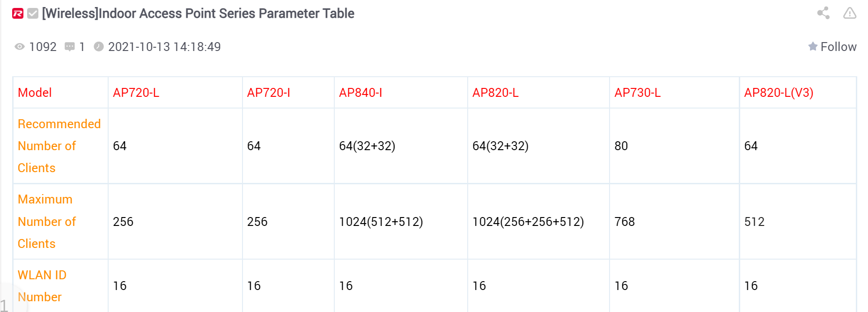Click the Recommended Number of Clients row label
868x312 pixels.
coord(59,146)
